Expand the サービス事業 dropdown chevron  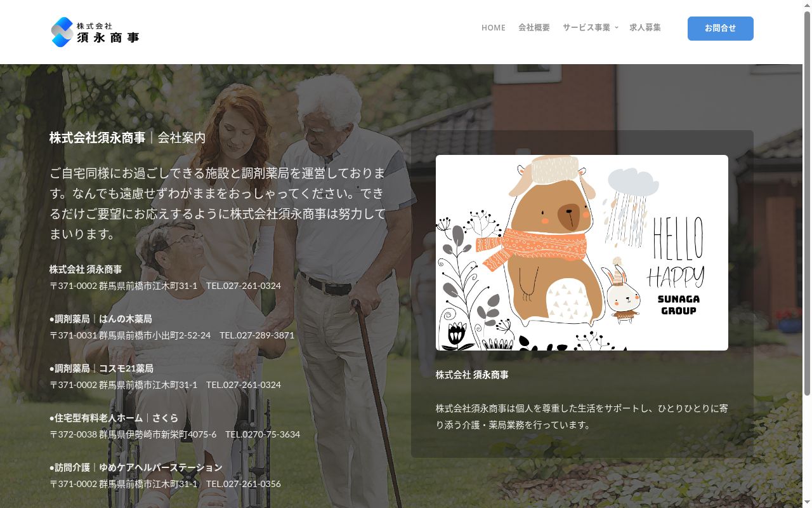click(x=616, y=28)
